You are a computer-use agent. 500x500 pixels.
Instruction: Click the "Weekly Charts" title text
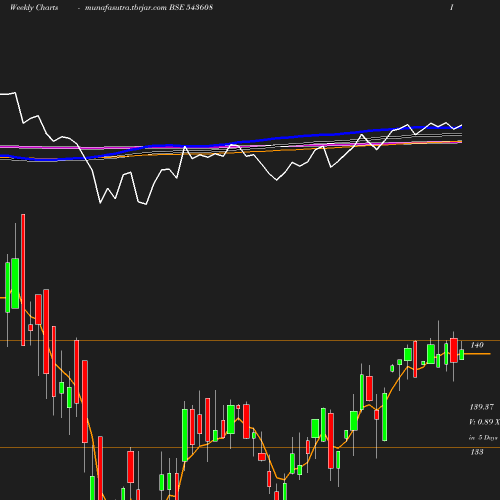coord(34,8)
